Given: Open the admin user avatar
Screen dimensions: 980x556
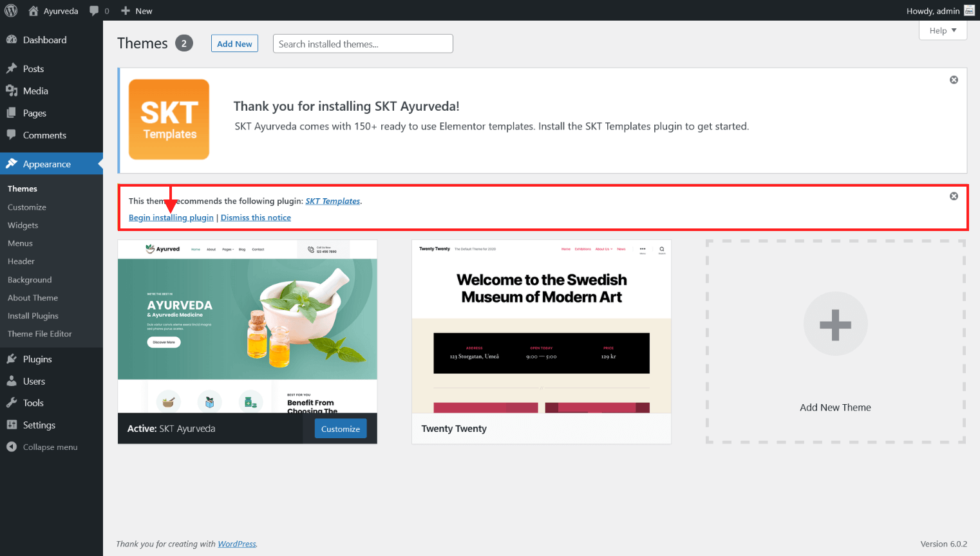Looking at the screenshot, I should tap(969, 10).
